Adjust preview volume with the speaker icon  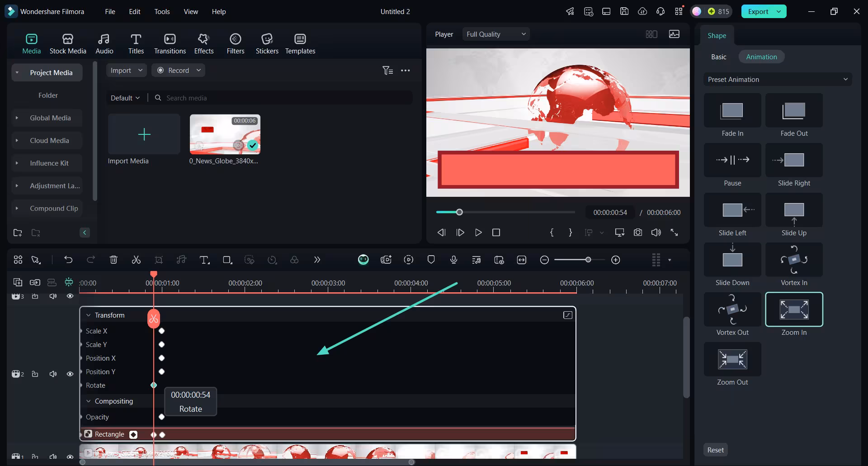656,232
